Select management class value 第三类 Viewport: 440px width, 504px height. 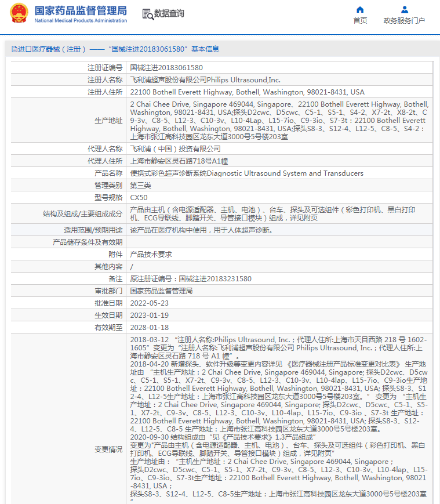[140, 186]
